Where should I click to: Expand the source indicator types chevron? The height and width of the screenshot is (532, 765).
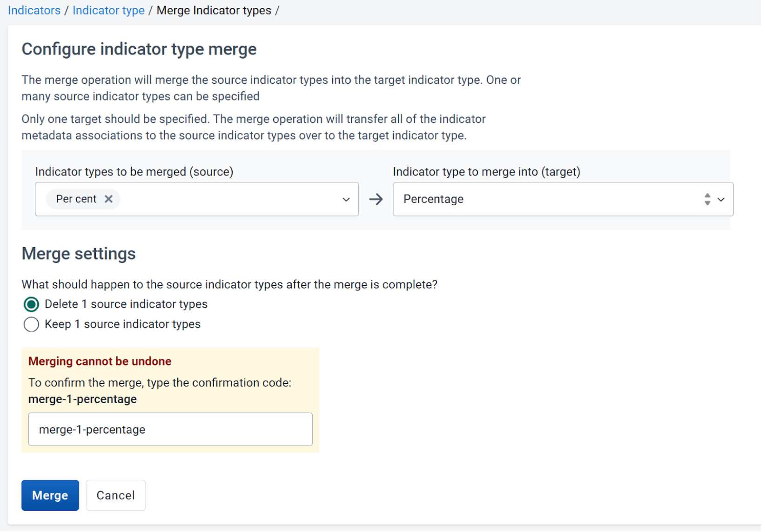click(346, 200)
